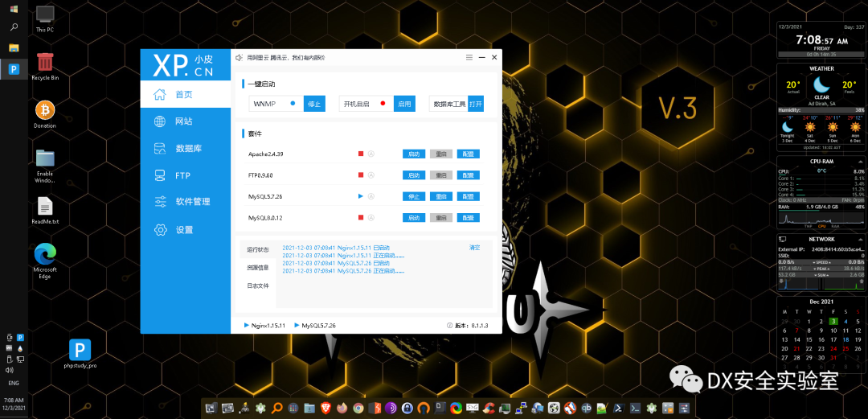The height and width of the screenshot is (419, 868).
Task: Go to the 首页 home page
Action: coord(186,94)
